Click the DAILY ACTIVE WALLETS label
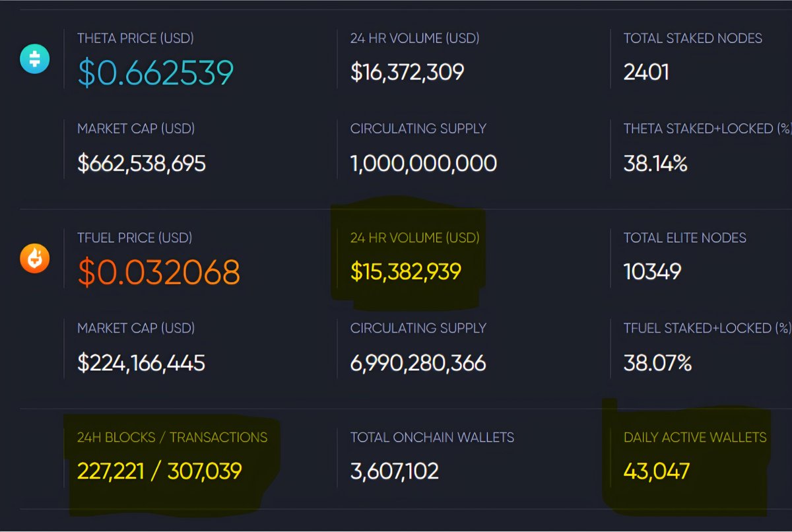 695,437
